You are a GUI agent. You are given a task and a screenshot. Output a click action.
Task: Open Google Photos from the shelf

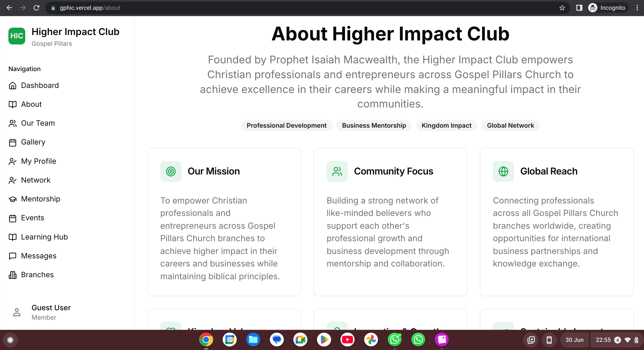[x=371, y=340]
